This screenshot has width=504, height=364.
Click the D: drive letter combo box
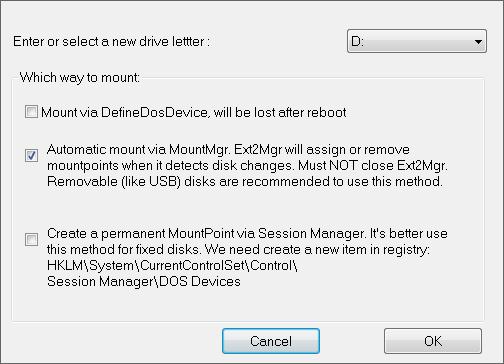click(417, 41)
